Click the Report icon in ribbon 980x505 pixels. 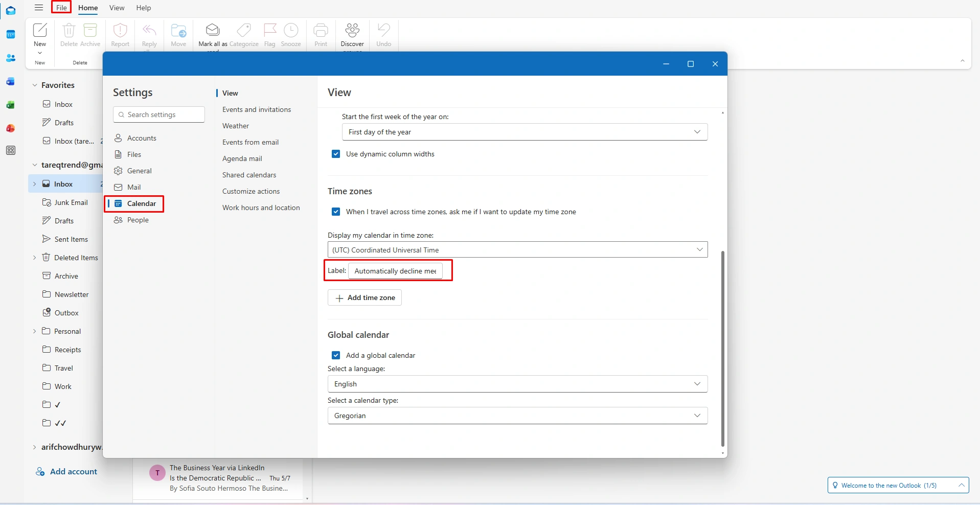120,30
